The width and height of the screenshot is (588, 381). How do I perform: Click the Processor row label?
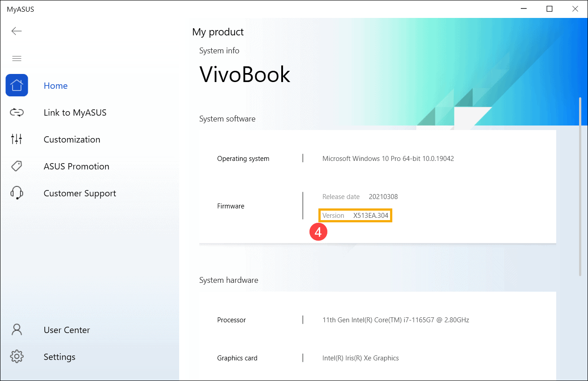(x=232, y=320)
